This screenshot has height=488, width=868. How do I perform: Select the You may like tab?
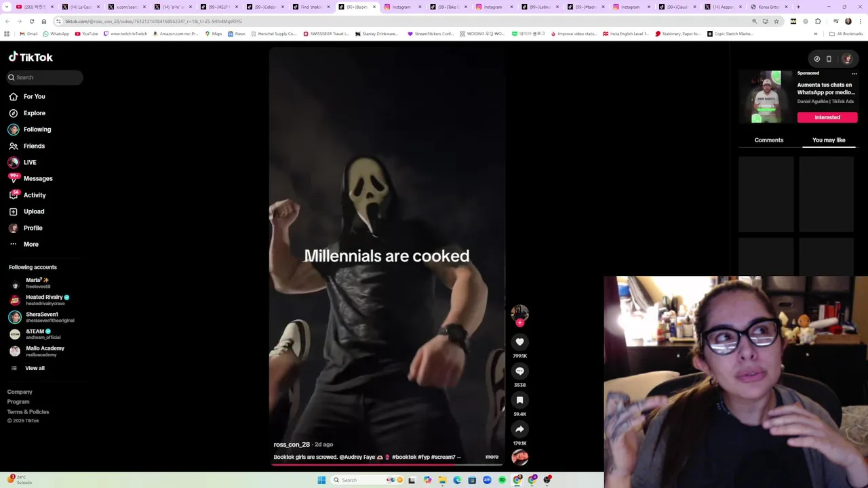[829, 140]
